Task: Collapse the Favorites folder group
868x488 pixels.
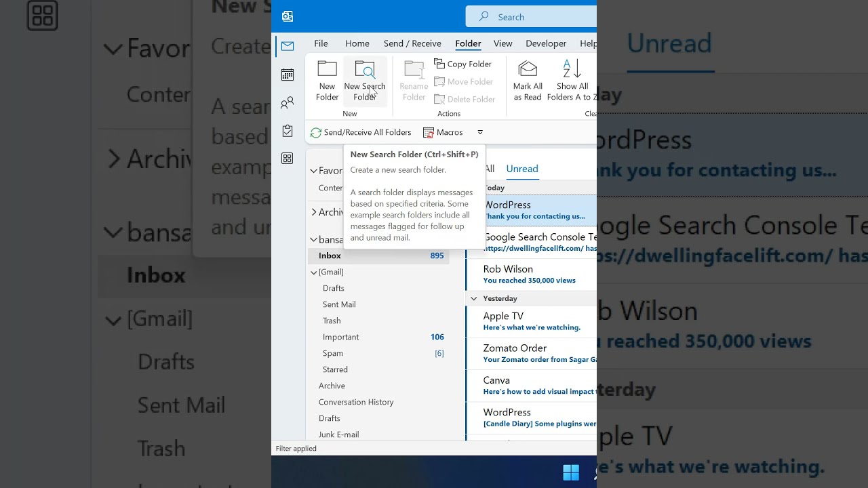Action: coord(314,171)
